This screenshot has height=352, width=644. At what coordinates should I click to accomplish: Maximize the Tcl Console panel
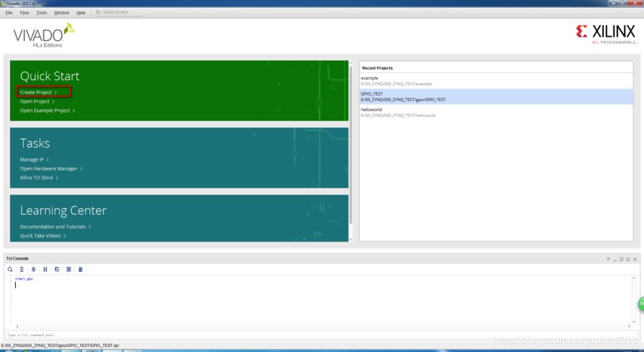click(x=621, y=259)
